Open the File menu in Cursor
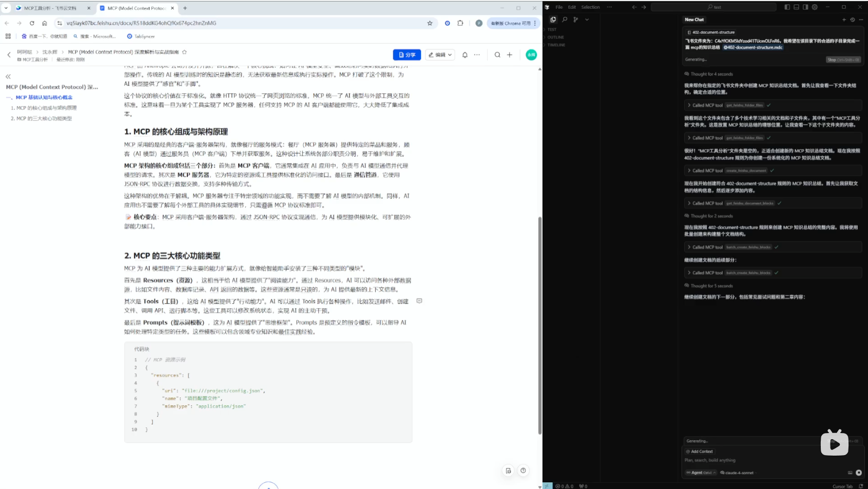 pos(559,7)
